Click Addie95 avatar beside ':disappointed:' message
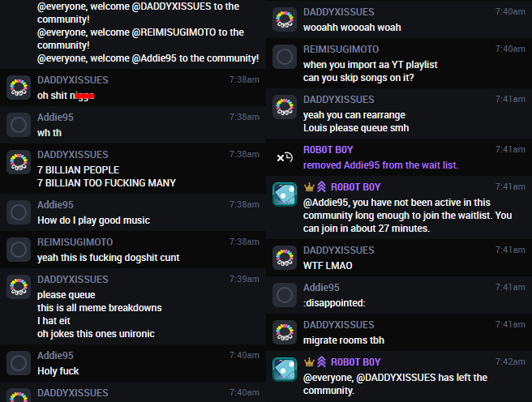The height and width of the screenshot is (402, 532). coord(285,295)
